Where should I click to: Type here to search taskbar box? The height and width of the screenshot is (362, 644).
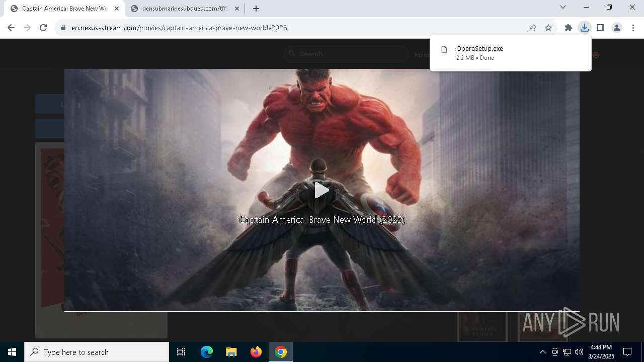point(97,352)
